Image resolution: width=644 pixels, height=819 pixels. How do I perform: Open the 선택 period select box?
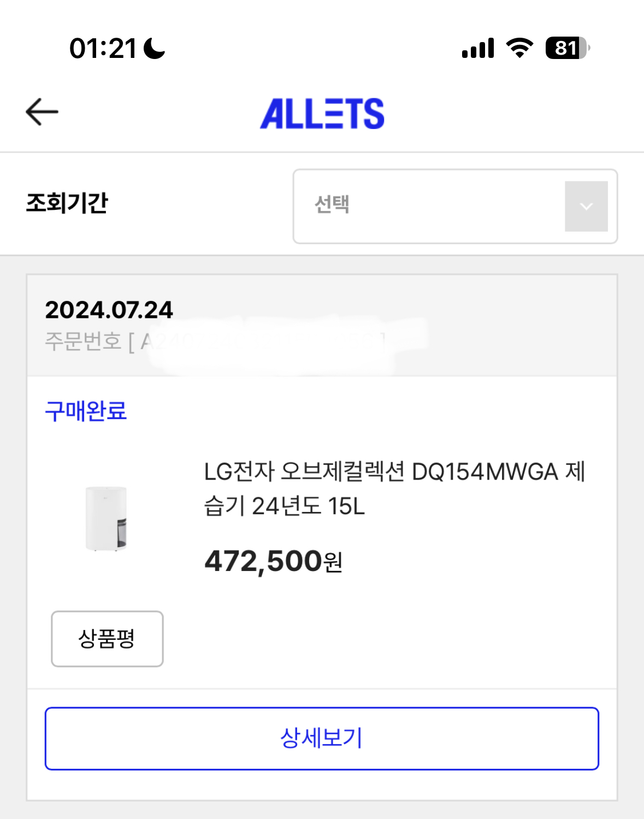click(x=426, y=206)
